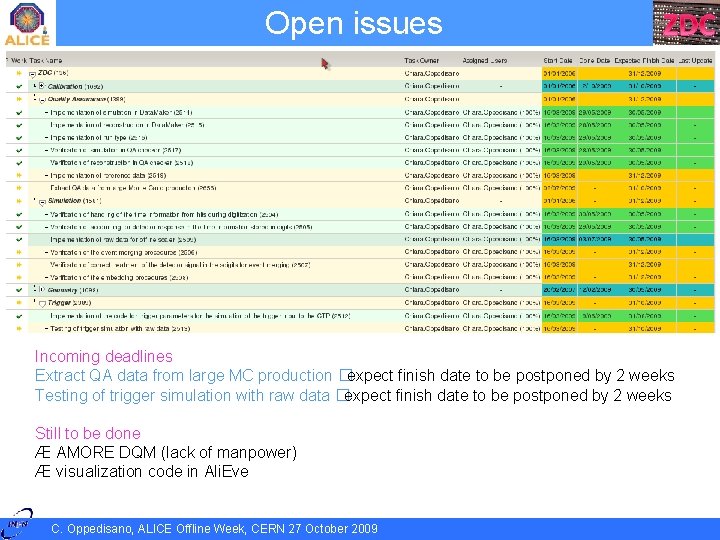
Task: Click the yellow arrow beside Implementation of reference data
Action: click(19, 175)
